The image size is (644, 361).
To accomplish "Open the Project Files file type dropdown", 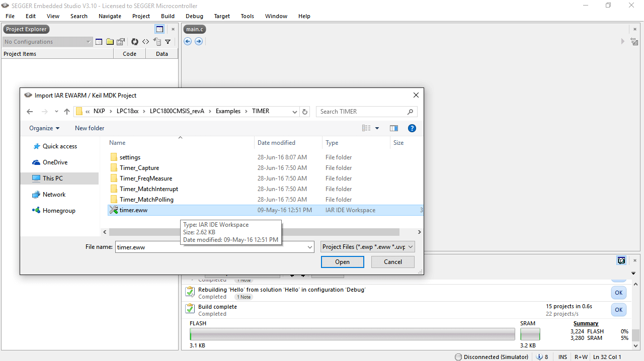I will (x=368, y=247).
